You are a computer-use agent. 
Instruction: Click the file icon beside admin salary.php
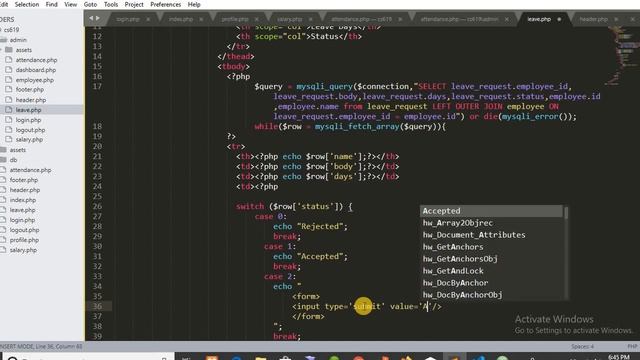[9, 140]
